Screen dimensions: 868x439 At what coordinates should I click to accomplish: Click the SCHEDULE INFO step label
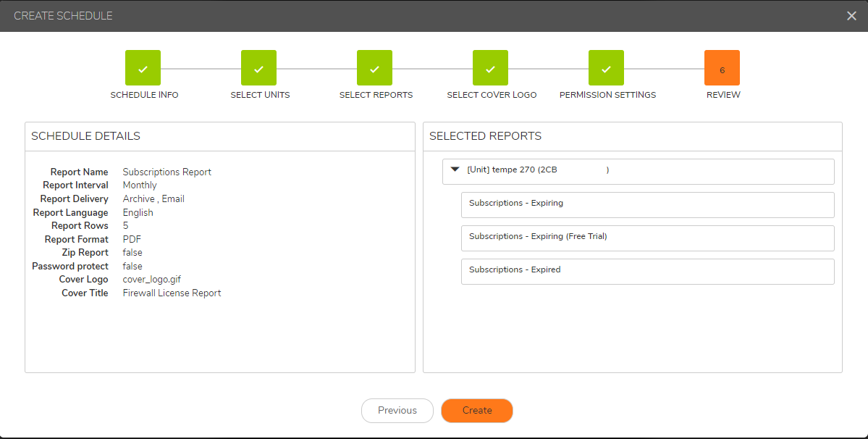[x=144, y=95]
